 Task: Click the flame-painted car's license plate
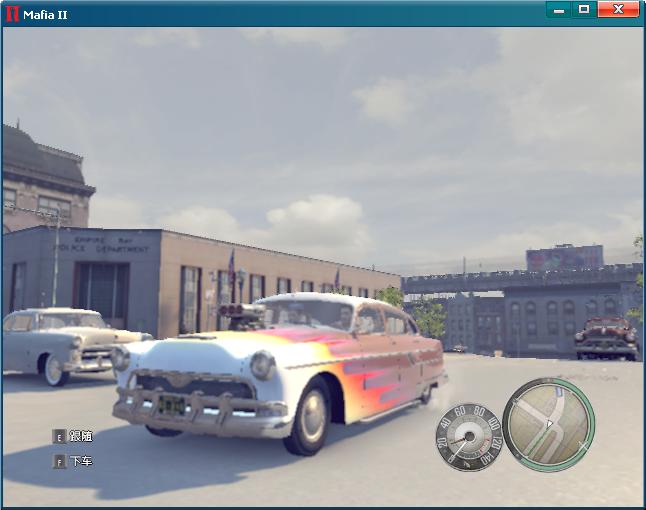(172, 405)
